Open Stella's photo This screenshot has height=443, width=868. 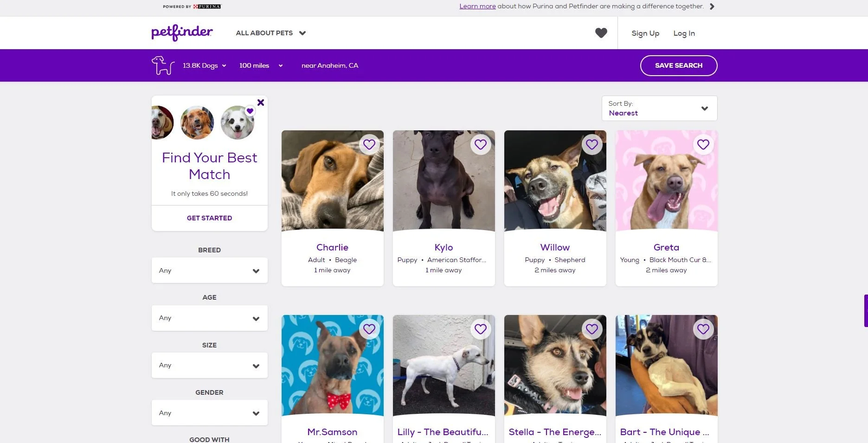[x=555, y=366]
